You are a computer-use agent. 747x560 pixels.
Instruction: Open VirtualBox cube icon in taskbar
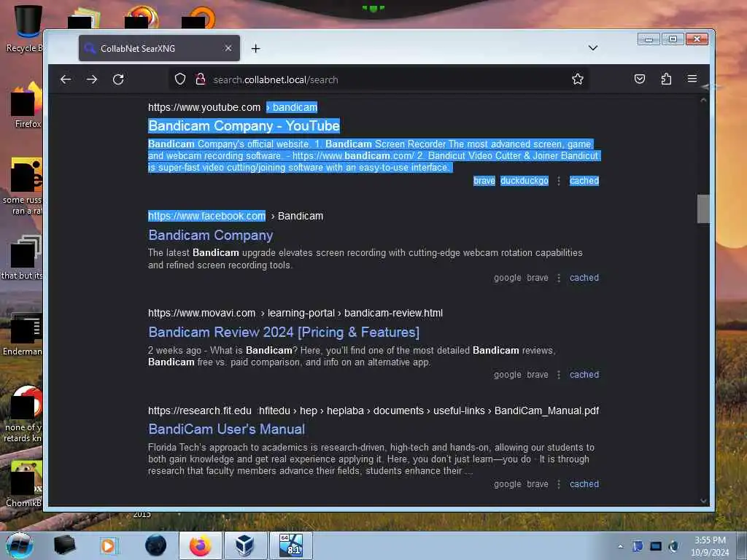pos(245,545)
